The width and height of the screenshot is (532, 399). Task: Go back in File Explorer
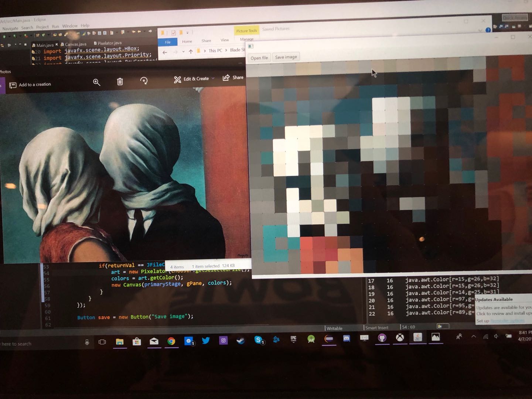coord(165,52)
